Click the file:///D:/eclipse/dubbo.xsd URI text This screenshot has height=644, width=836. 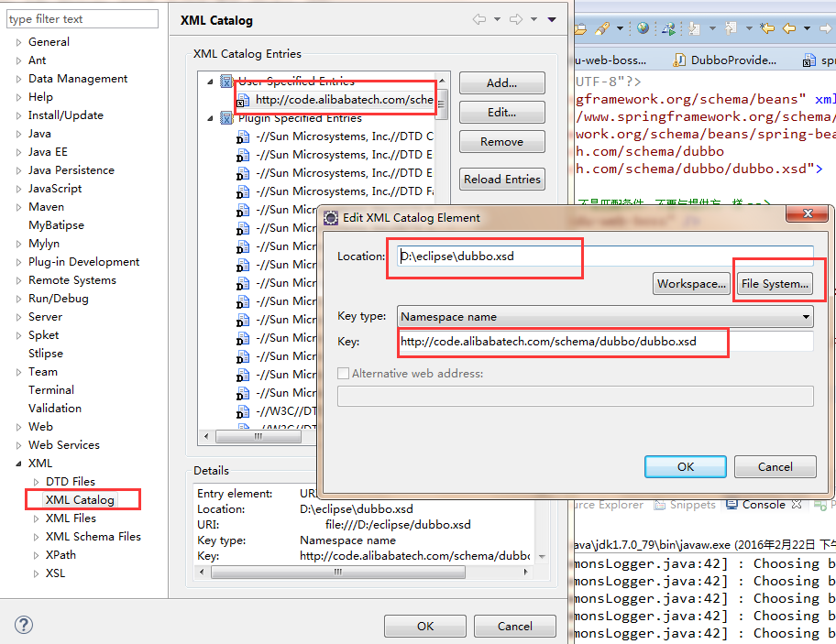click(398, 525)
